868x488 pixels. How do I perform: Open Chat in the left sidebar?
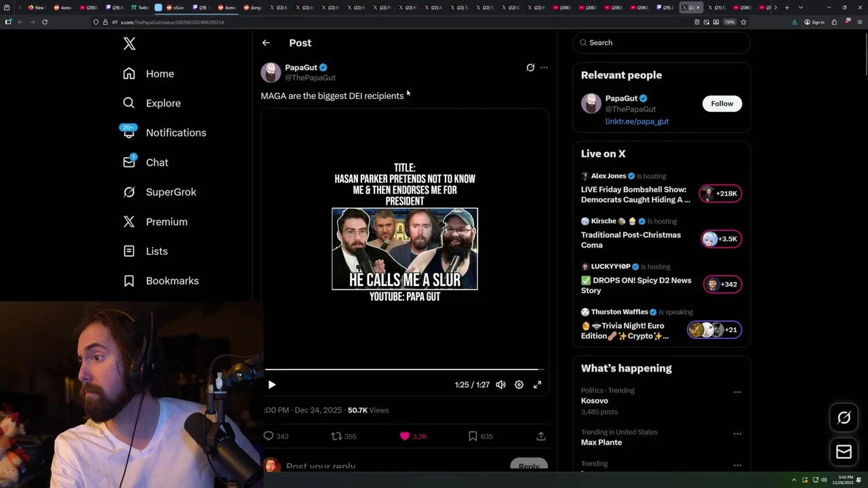click(x=145, y=163)
